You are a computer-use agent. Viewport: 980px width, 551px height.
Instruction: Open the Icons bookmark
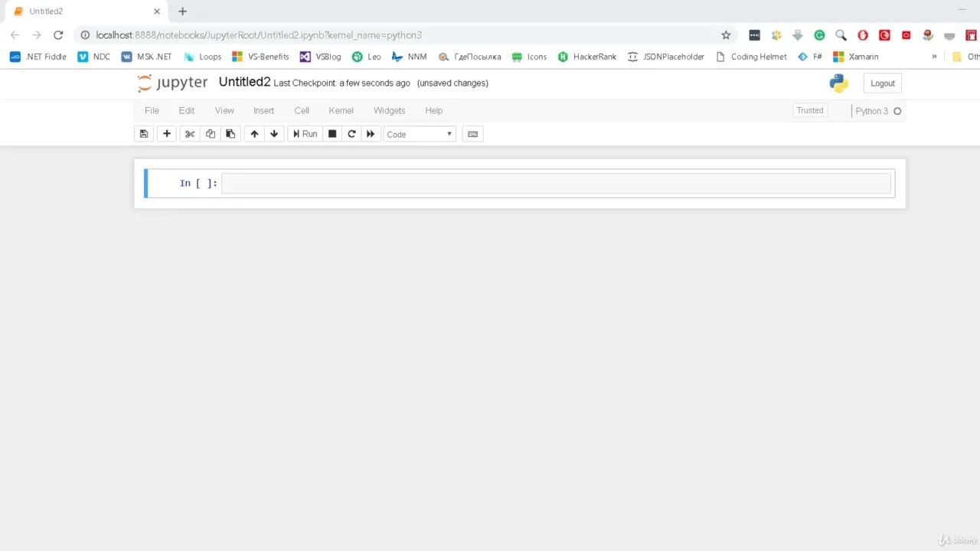(x=529, y=57)
